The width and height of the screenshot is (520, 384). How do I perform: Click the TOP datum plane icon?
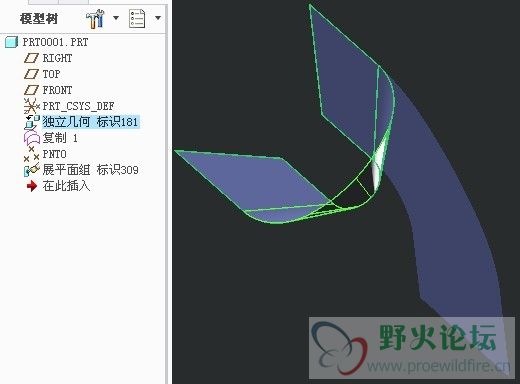31,74
